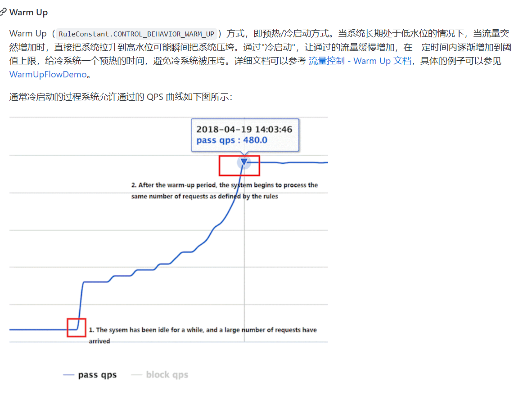This screenshot has width=532, height=395.
Task: Click the Warm Up section heading
Action: 28,13
